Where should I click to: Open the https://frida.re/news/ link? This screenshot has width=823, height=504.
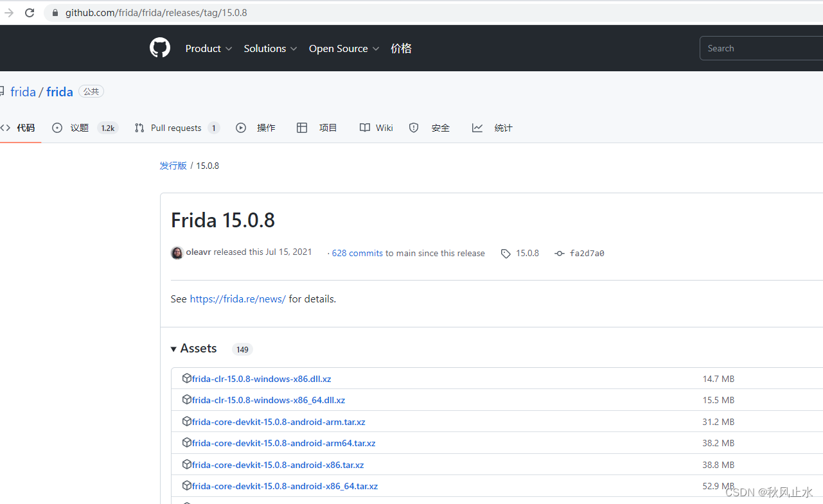click(x=238, y=299)
